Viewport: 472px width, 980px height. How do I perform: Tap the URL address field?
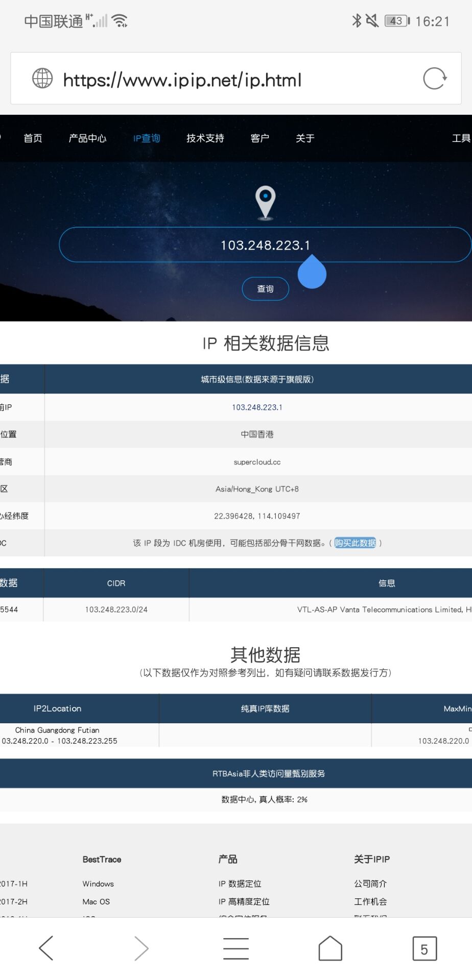tap(236, 78)
